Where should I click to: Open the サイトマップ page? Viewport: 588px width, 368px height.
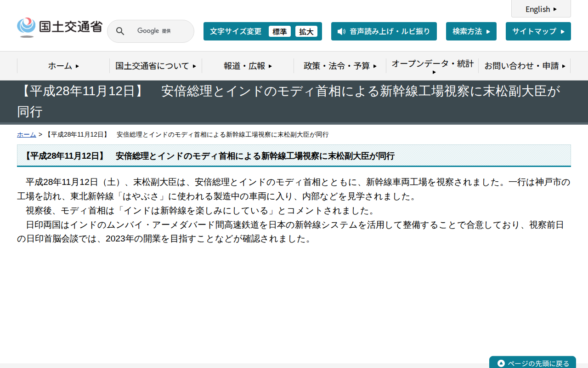coord(538,31)
